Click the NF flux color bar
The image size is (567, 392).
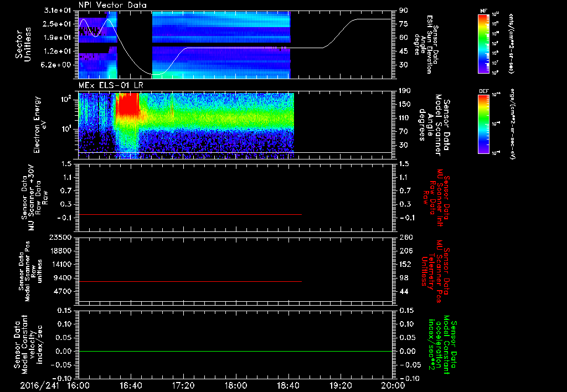click(x=483, y=43)
